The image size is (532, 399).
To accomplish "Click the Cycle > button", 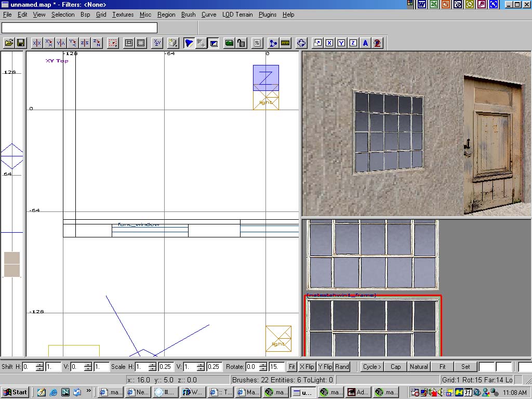I will point(372,367).
